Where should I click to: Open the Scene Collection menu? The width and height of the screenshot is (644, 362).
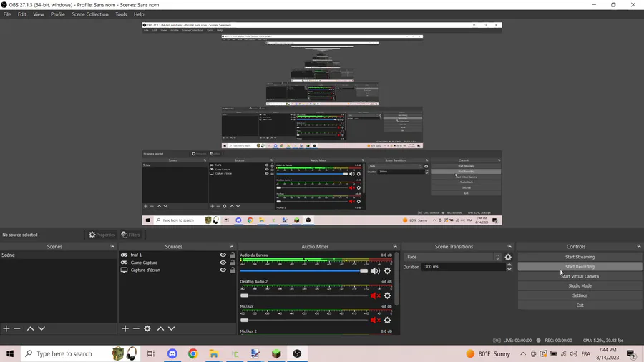[90, 14]
